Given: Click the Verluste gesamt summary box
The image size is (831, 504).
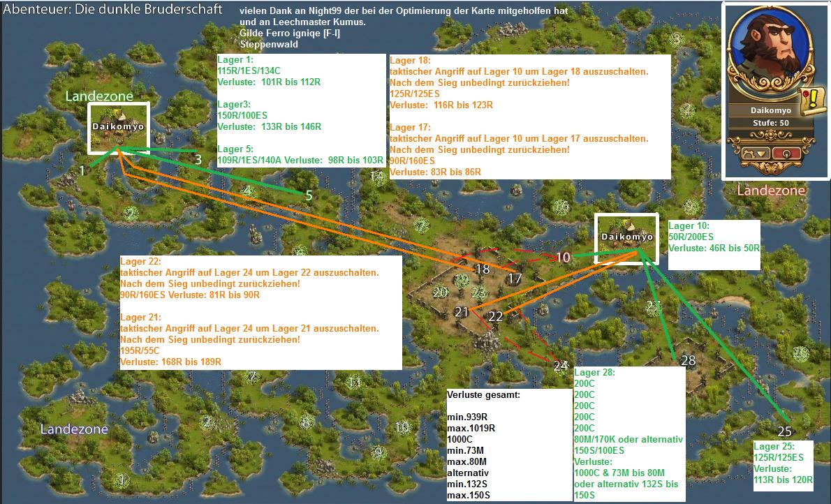Looking at the screenshot, I should click(x=509, y=445).
